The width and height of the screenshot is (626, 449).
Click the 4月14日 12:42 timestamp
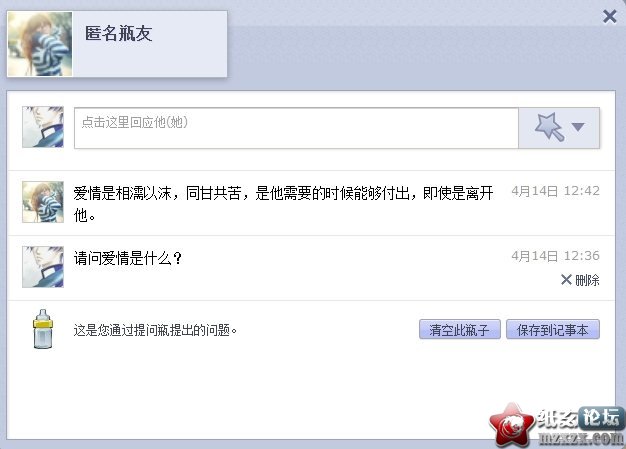click(555, 191)
